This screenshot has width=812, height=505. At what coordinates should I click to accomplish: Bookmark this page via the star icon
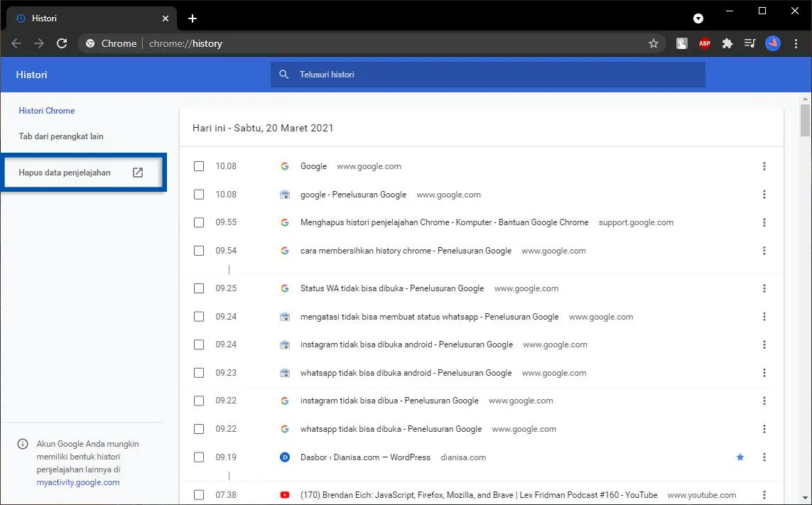tap(654, 43)
